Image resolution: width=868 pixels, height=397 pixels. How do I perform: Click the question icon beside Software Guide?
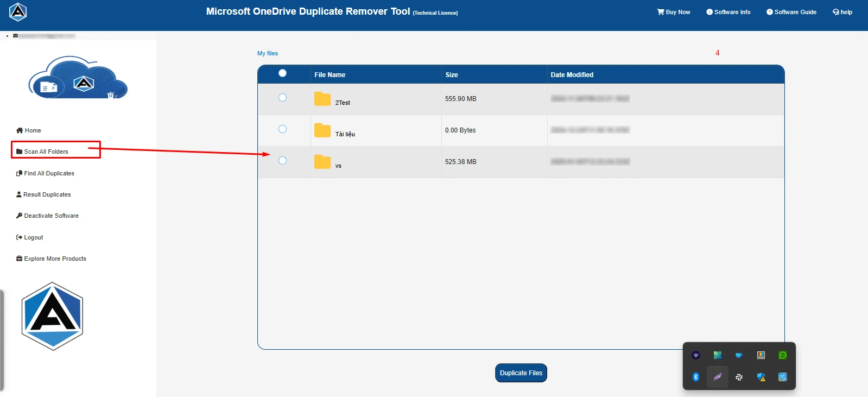pyautogui.click(x=770, y=12)
